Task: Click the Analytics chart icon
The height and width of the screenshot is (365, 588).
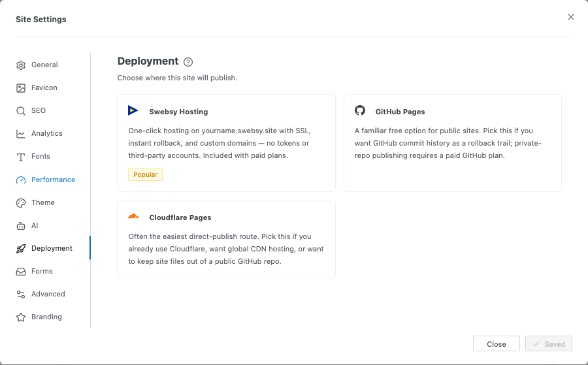Action: pos(21,134)
